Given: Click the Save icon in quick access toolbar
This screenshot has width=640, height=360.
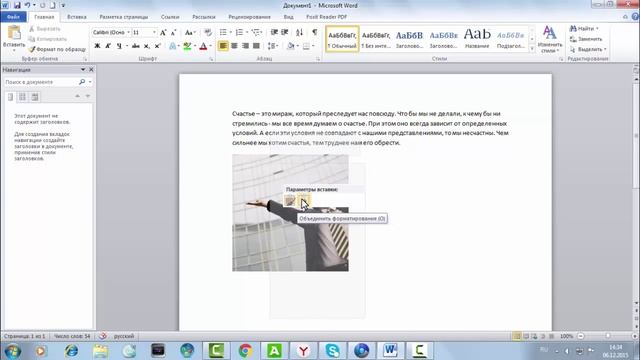Looking at the screenshot, I should tap(17, 5).
